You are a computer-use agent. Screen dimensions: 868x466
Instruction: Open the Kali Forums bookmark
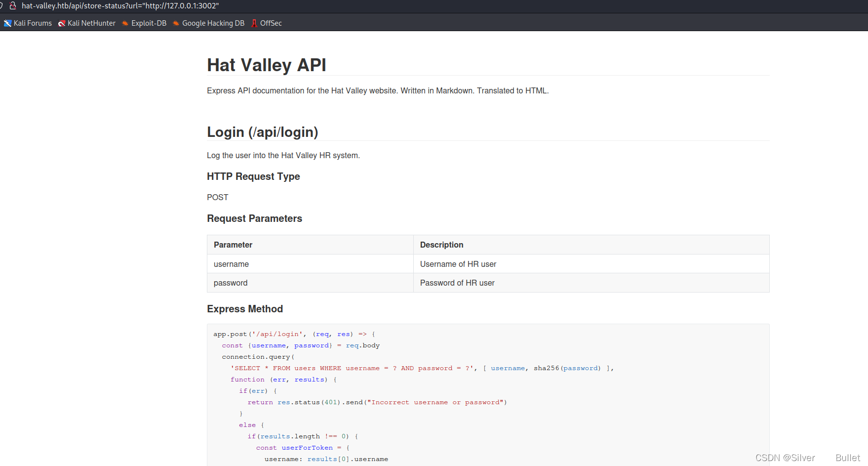coord(28,23)
